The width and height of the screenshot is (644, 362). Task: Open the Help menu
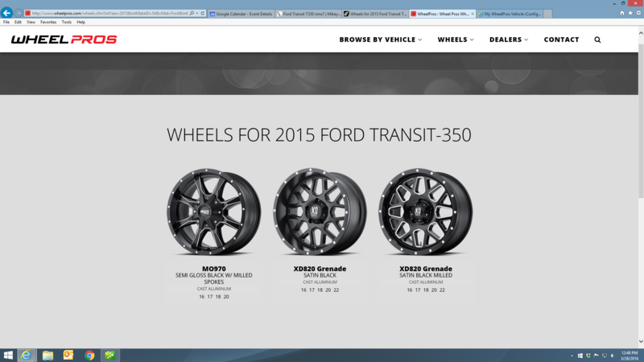[81, 23]
